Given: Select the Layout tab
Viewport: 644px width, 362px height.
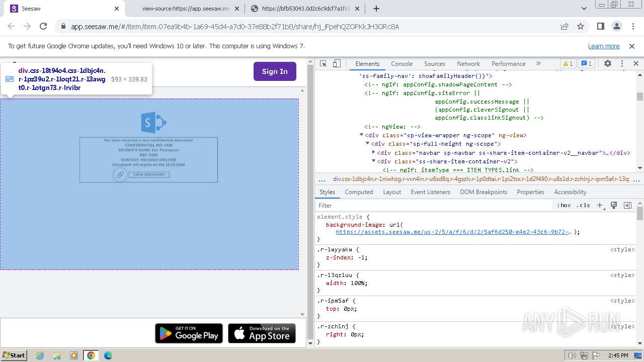Looking at the screenshot, I should pos(392,192).
